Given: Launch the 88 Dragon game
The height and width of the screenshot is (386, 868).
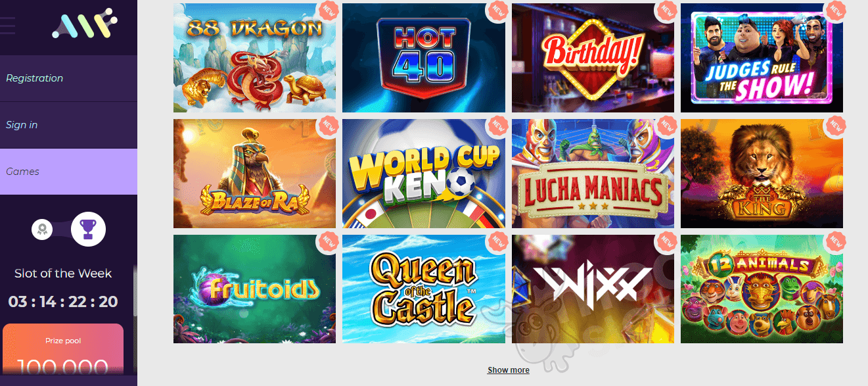Looking at the screenshot, I should (x=254, y=58).
